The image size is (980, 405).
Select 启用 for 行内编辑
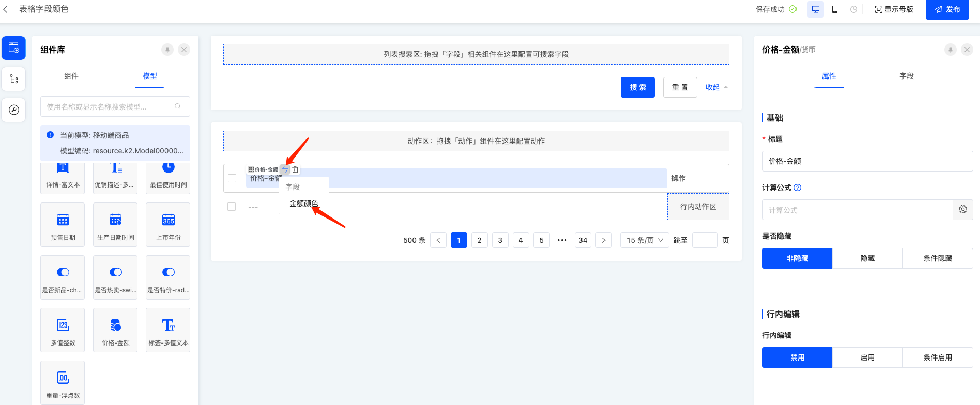point(868,357)
